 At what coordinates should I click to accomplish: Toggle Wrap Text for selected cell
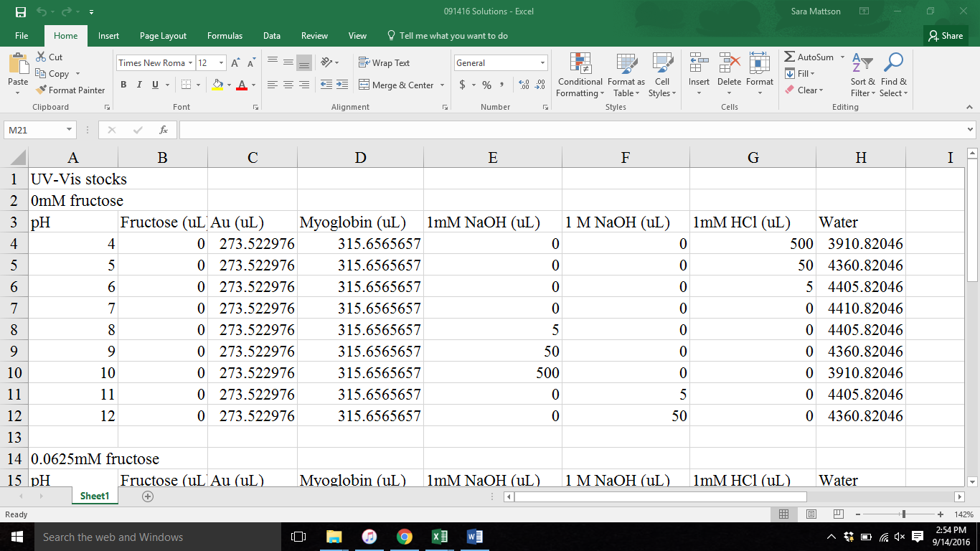[x=384, y=63]
